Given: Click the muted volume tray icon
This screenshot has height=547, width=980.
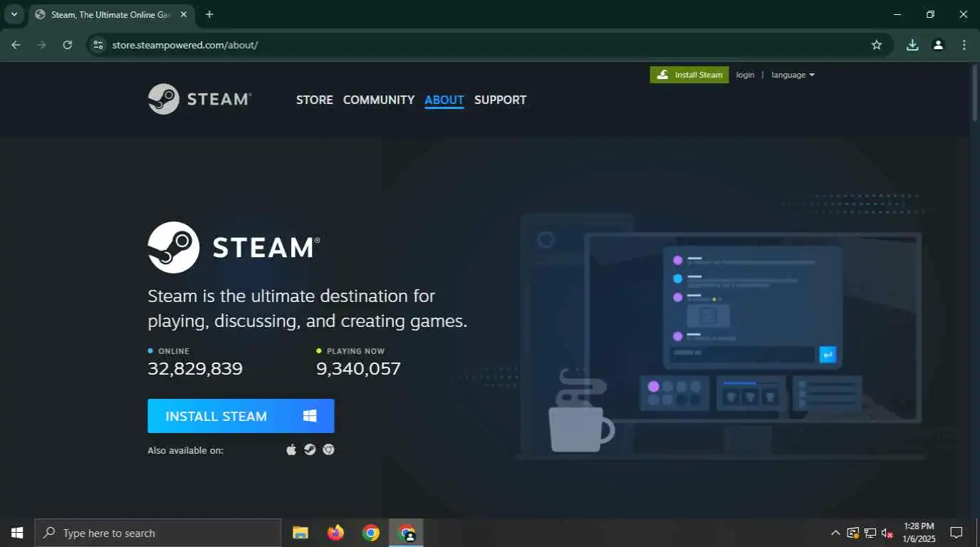Looking at the screenshot, I should pos(887,533).
